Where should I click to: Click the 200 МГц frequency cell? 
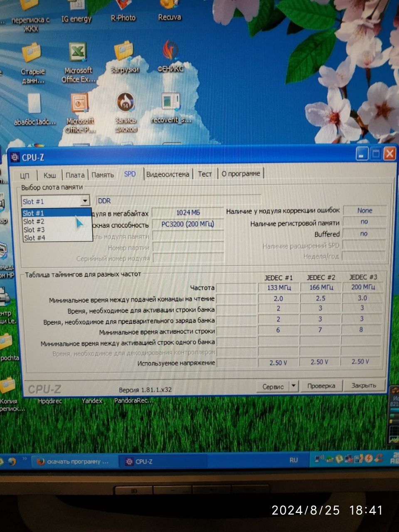click(362, 287)
